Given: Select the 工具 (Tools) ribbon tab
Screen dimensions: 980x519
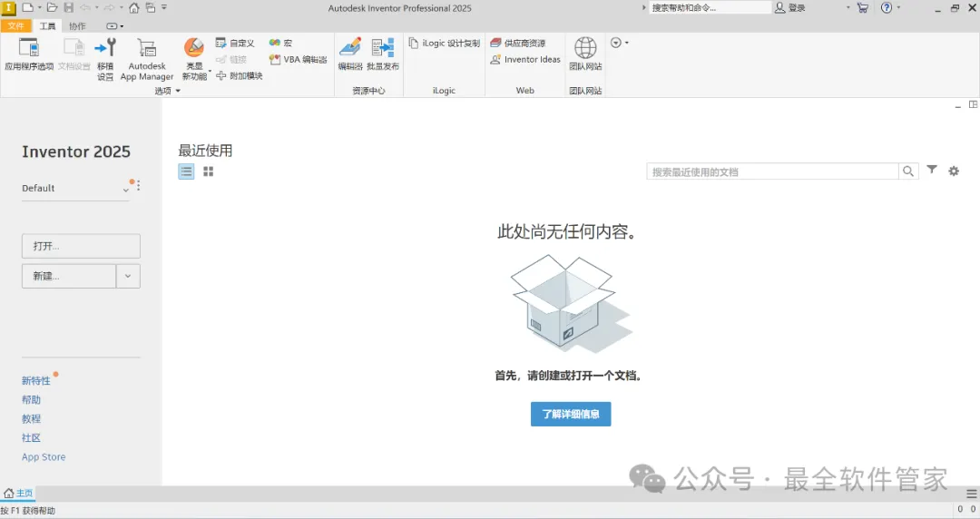Looking at the screenshot, I should (x=47, y=25).
